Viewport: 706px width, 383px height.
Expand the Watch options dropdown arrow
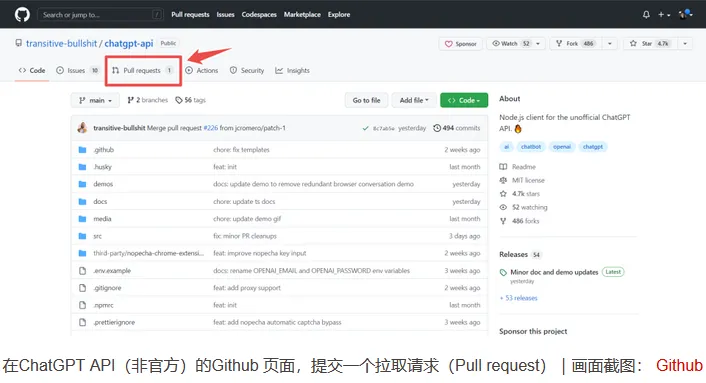point(538,44)
